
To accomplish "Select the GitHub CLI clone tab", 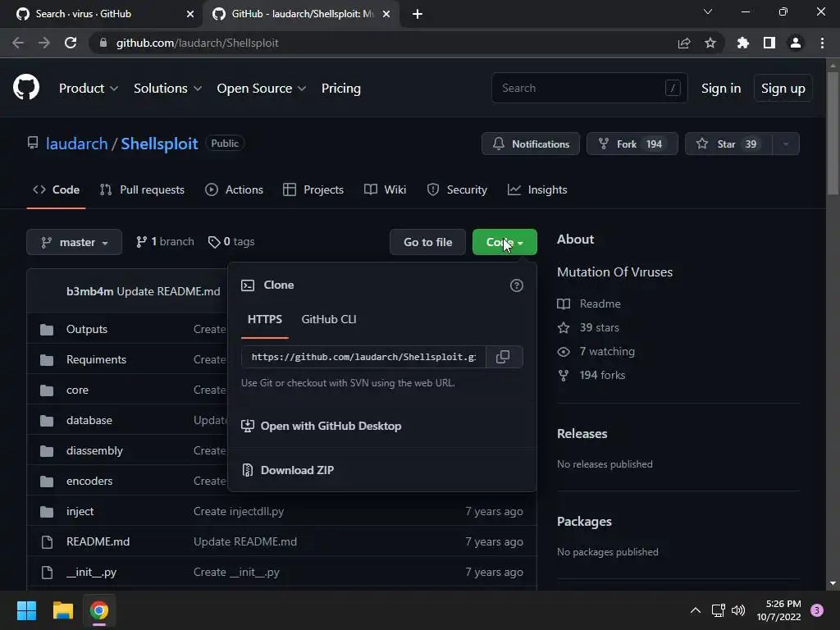I will (x=329, y=319).
